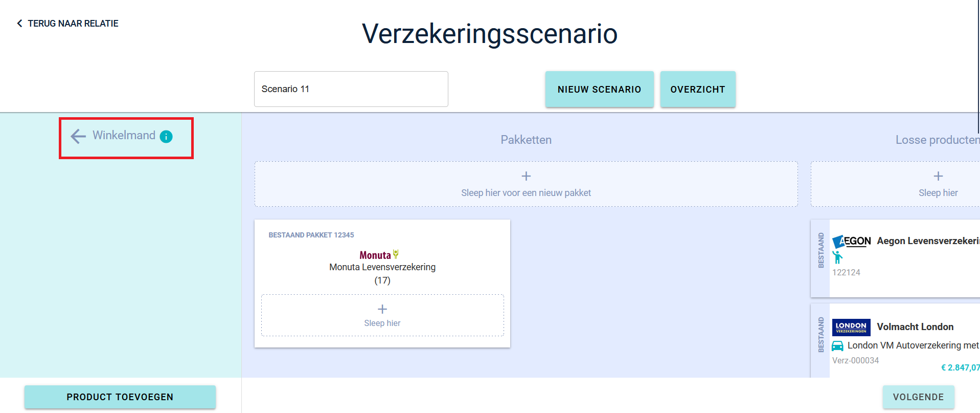Click into the Scenario 11 name field
The width and height of the screenshot is (980, 413).
tap(351, 89)
